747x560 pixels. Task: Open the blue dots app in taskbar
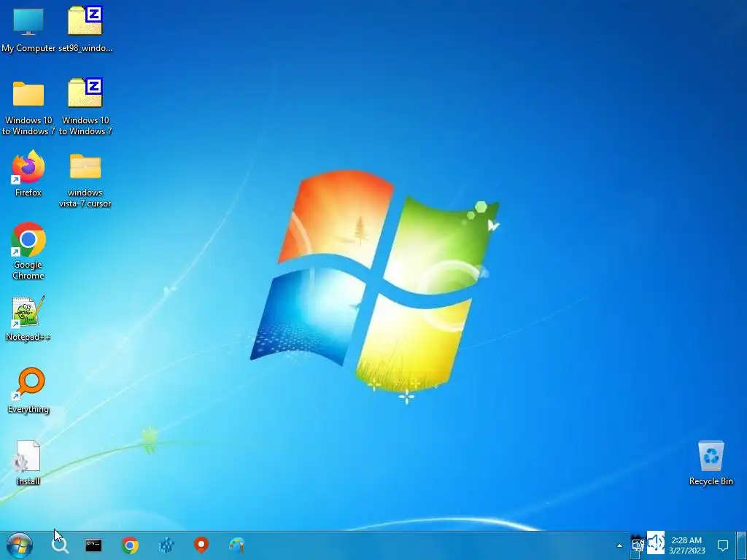(166, 545)
